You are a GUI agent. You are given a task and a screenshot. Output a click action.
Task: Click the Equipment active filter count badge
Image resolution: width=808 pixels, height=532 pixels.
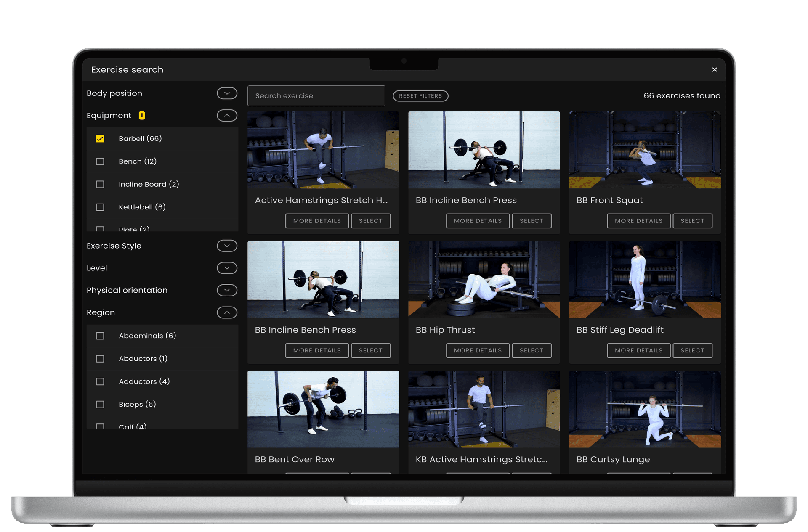[142, 116]
